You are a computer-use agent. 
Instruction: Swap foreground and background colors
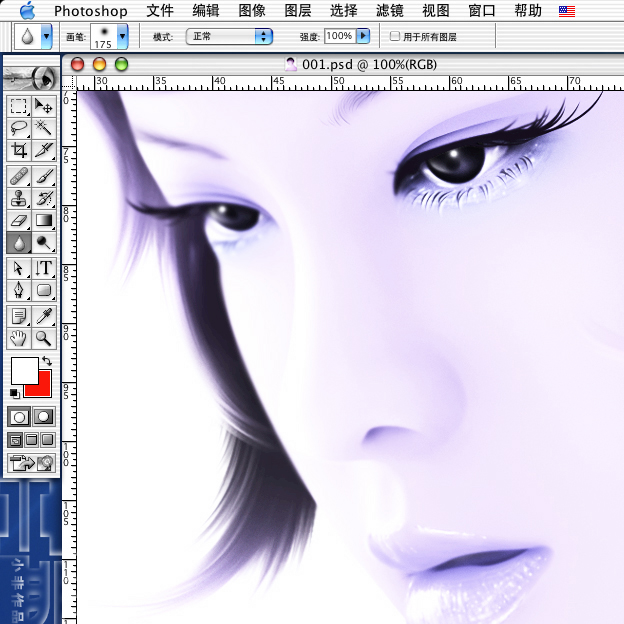[x=47, y=361]
